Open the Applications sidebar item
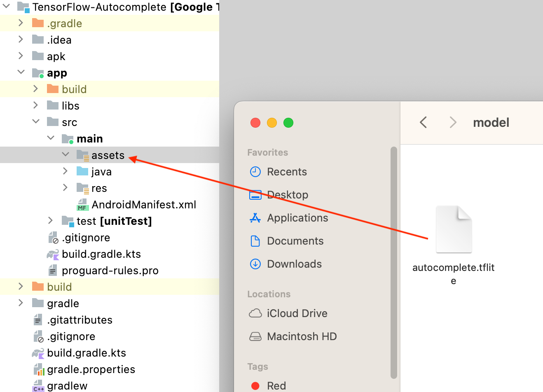The height and width of the screenshot is (392, 543). pyautogui.click(x=288, y=218)
